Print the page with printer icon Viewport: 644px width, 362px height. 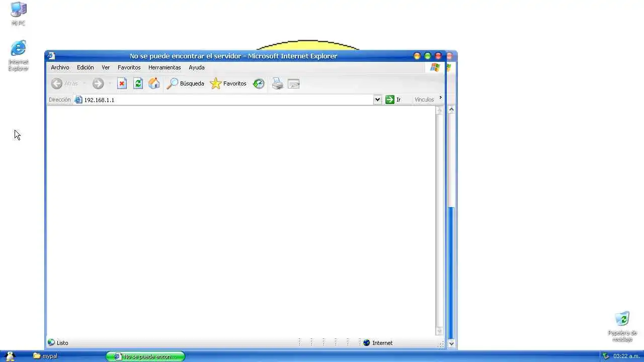click(x=277, y=84)
